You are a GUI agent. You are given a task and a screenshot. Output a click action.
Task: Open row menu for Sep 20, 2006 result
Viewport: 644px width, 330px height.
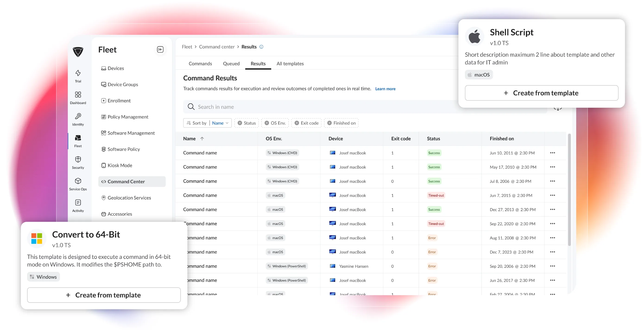coord(552,266)
